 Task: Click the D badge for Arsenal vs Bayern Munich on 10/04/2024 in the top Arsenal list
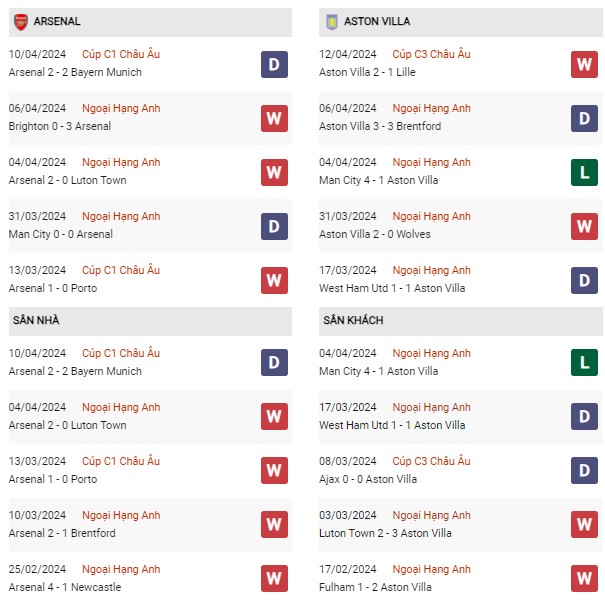(x=274, y=64)
